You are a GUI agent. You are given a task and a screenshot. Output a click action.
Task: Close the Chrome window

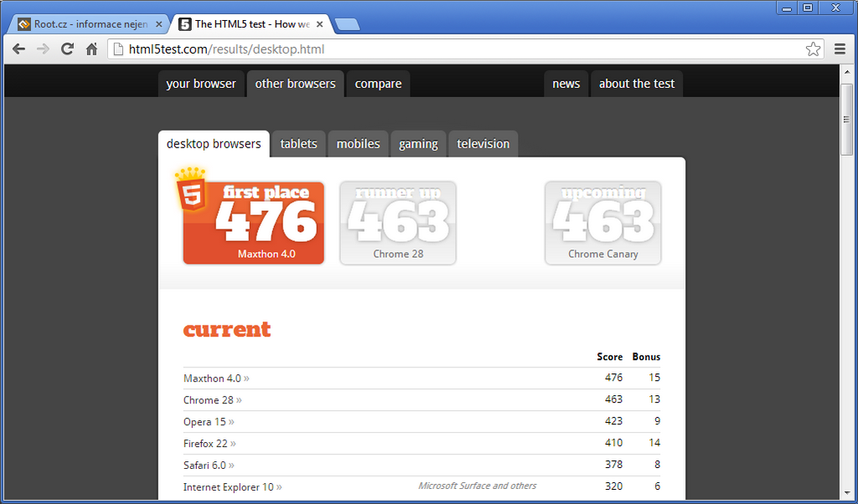click(835, 8)
